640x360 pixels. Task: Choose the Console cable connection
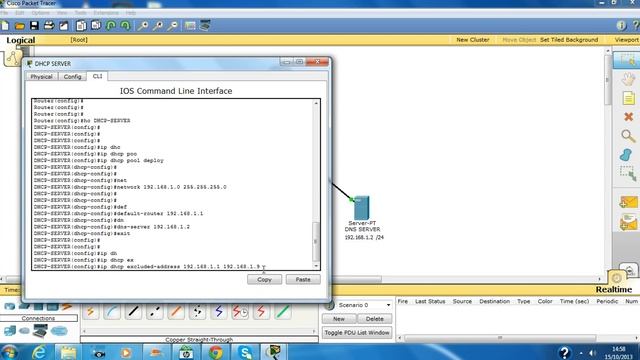coord(112,312)
